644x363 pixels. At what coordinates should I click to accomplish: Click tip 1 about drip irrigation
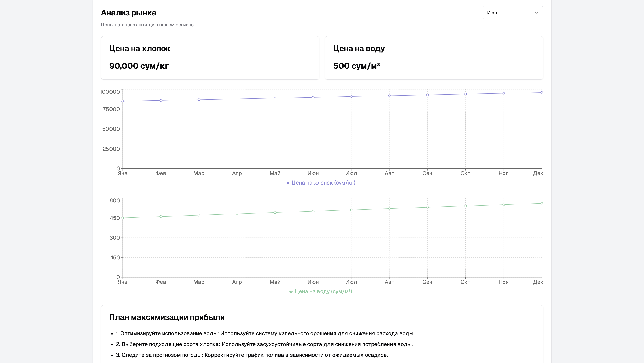click(265, 333)
